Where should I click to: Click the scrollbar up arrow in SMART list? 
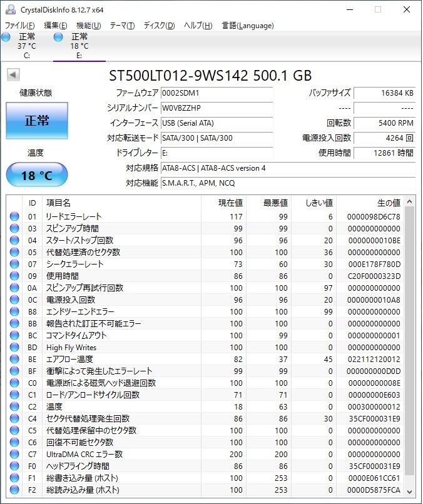pyautogui.click(x=409, y=201)
